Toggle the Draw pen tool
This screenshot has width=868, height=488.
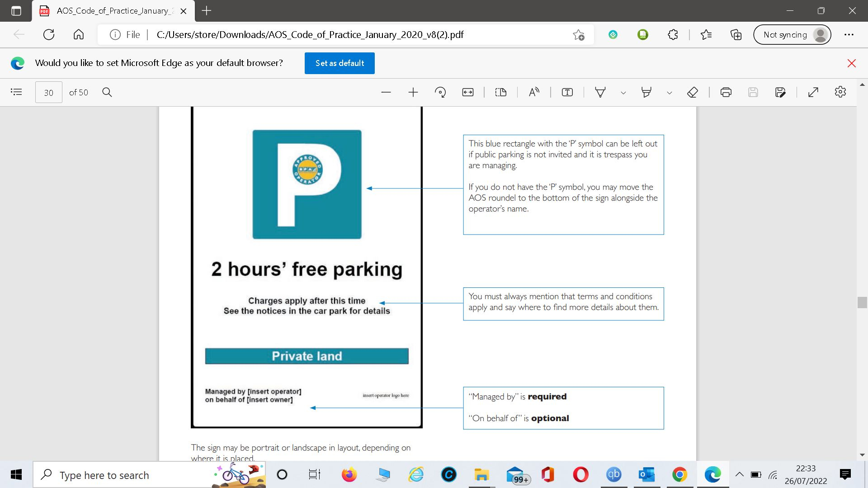(600, 92)
